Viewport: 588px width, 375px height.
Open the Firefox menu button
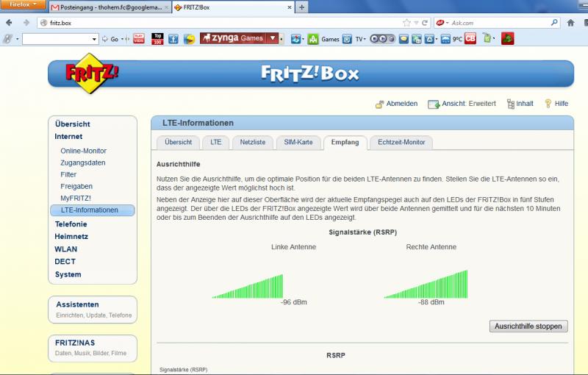click(x=23, y=5)
